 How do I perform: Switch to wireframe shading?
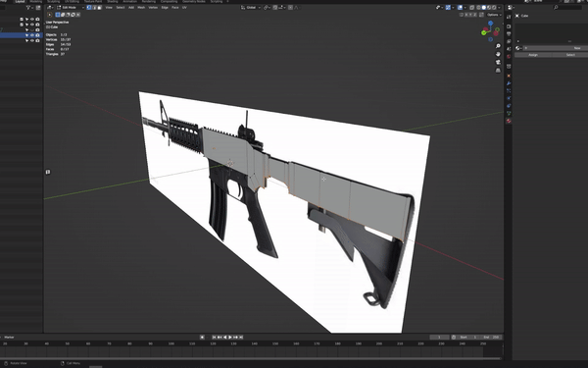click(478, 8)
